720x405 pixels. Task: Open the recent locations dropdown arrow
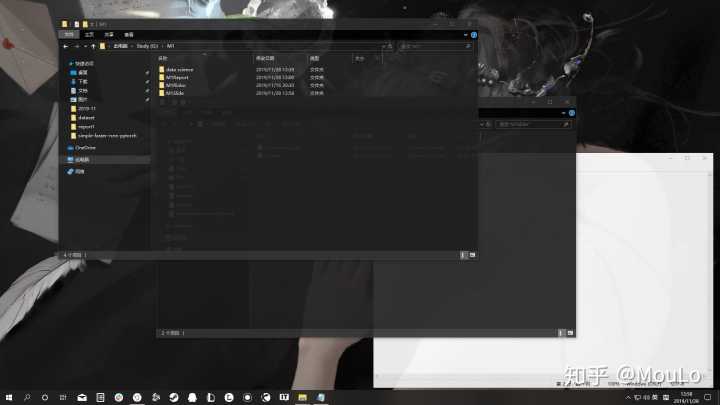click(85, 46)
